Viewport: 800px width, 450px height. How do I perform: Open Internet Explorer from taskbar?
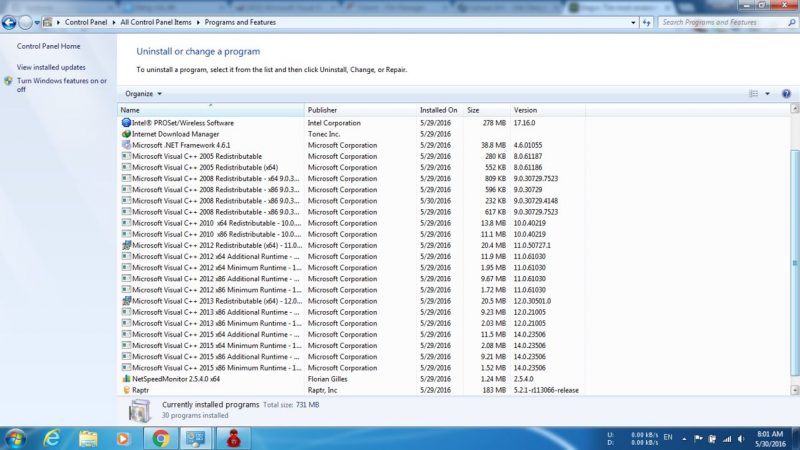click(52, 439)
